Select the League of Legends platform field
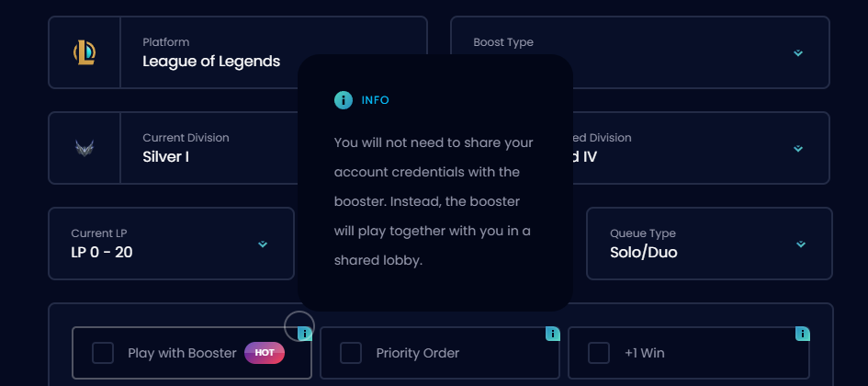868x386 pixels. (x=211, y=62)
